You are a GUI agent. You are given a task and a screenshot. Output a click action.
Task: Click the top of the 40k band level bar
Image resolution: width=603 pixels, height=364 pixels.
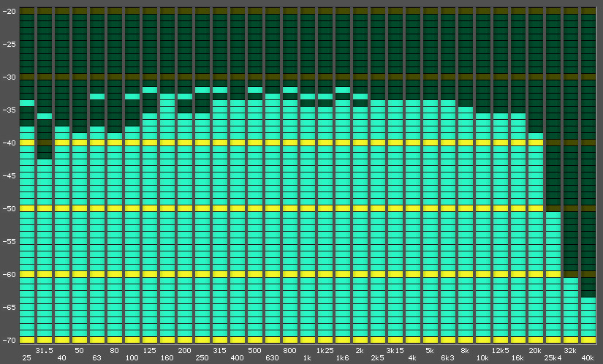click(589, 300)
